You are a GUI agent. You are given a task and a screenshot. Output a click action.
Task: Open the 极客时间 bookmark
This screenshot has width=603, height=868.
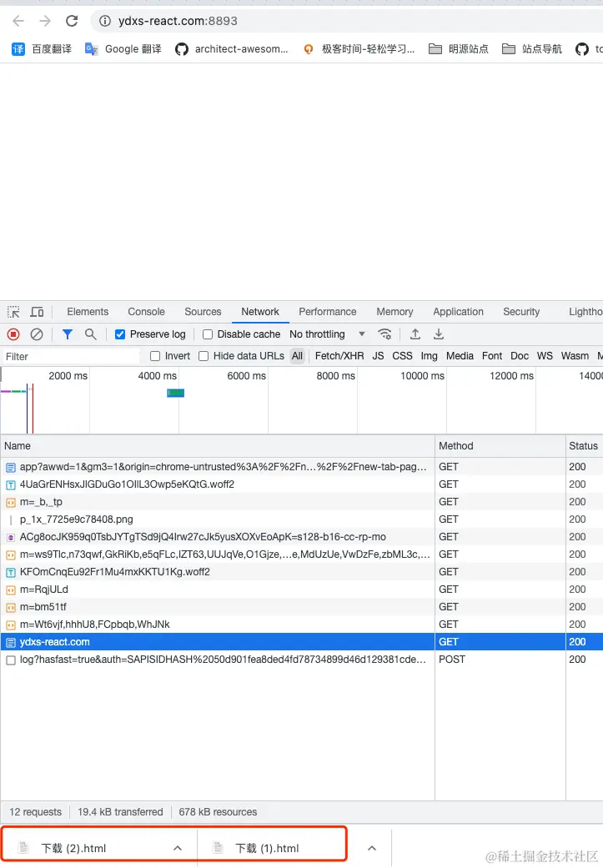tap(359, 49)
